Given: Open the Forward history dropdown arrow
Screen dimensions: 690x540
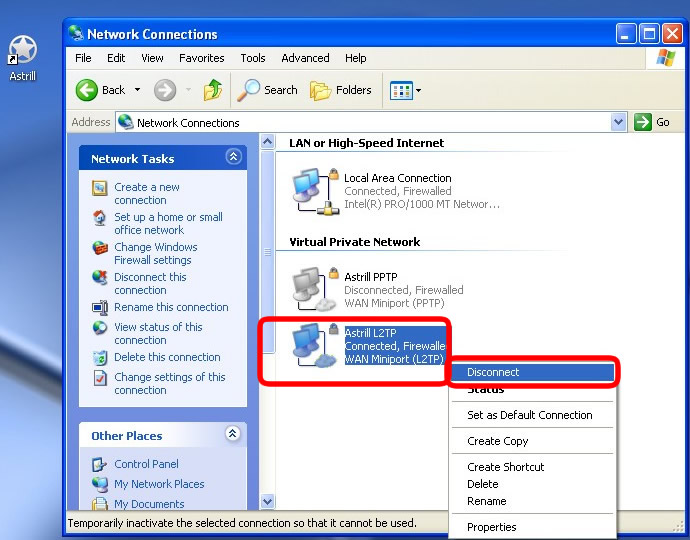Looking at the screenshot, I should [188, 90].
